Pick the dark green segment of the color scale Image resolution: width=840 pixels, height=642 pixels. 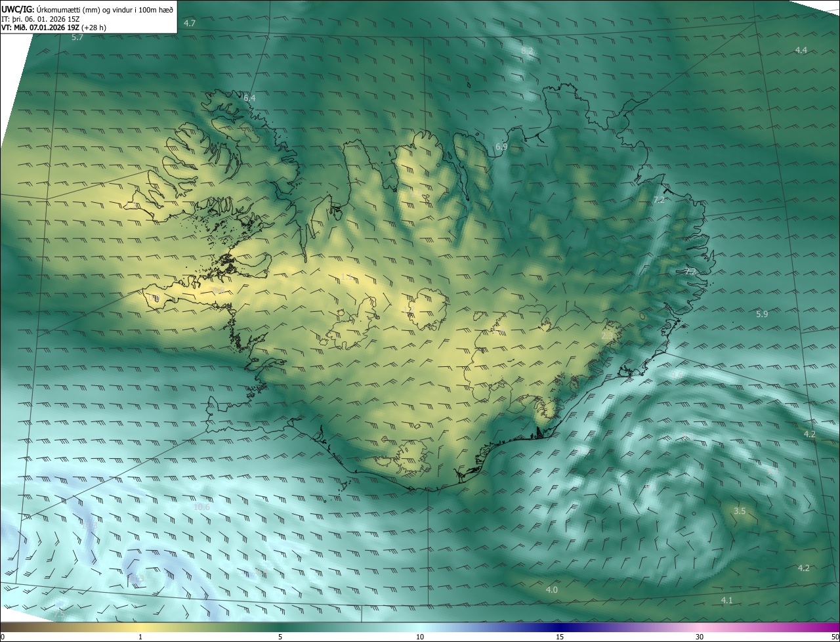pos(280,628)
